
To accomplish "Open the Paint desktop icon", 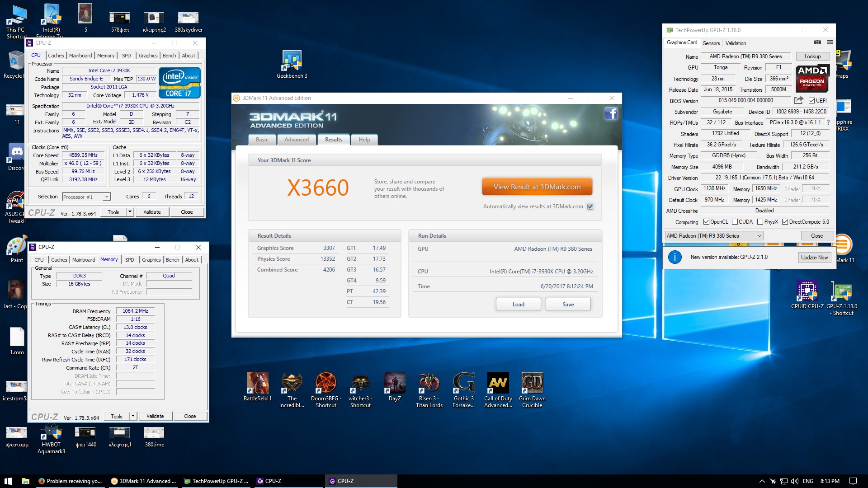I will (17, 249).
